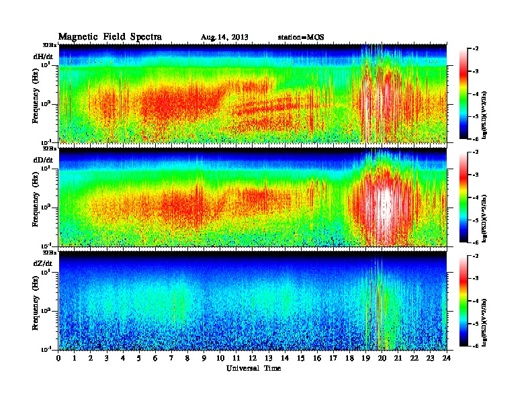Open the dH/dt spectrogram plot
This screenshot has height=411, width=532.
253,93
